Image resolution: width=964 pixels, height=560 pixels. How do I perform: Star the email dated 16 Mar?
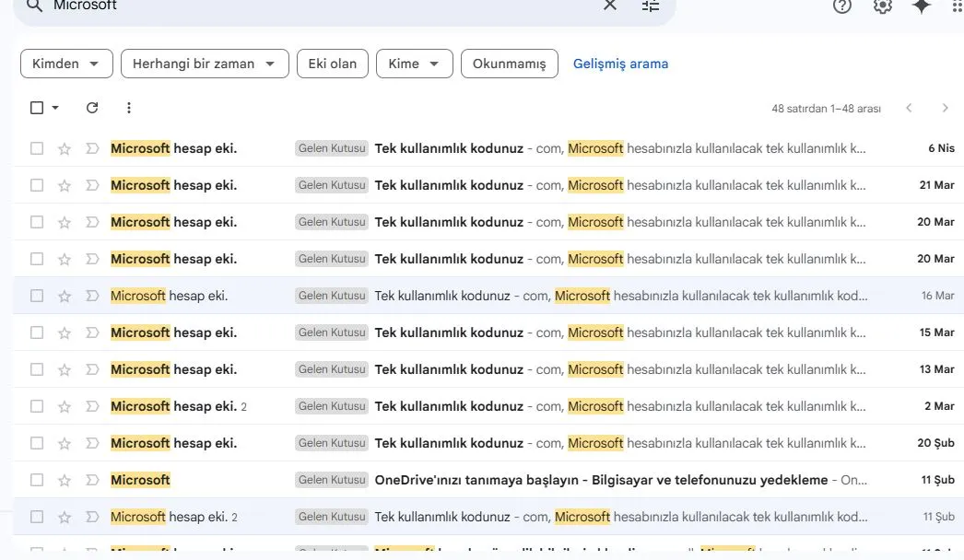tap(64, 296)
